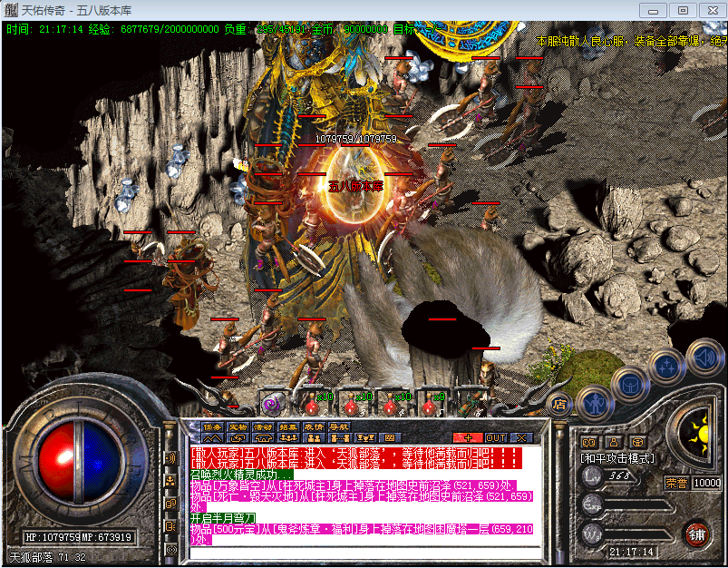This screenshot has width=728, height=568.
Task: Click the linked-players friend icon button
Action: (x=339, y=438)
